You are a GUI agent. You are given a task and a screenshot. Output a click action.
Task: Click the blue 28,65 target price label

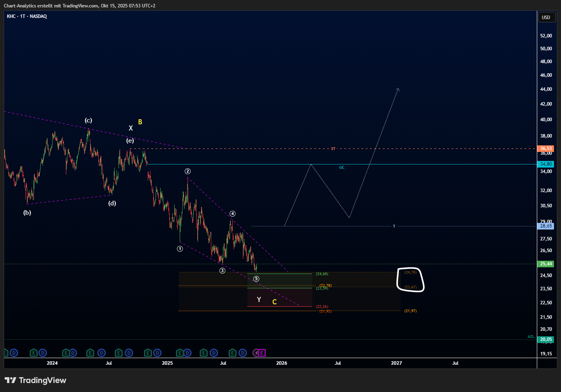tap(546, 226)
